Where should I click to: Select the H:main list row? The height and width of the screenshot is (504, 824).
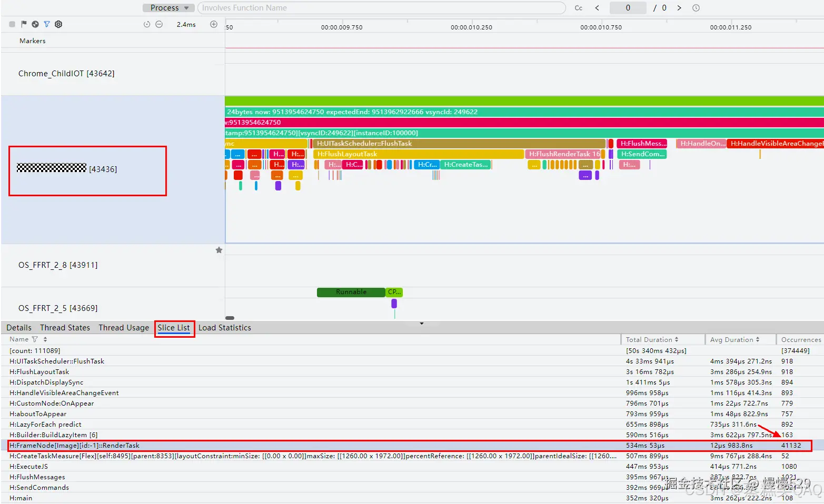coord(412,498)
